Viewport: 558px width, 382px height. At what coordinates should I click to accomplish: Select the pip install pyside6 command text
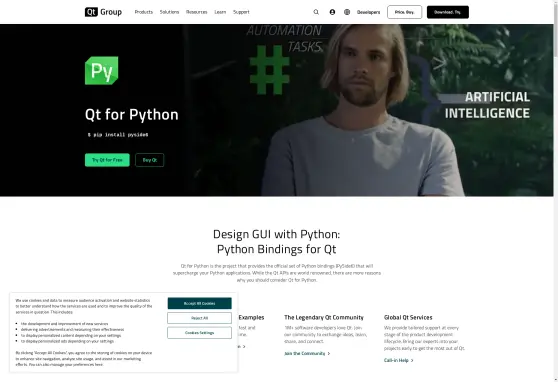[x=118, y=135]
